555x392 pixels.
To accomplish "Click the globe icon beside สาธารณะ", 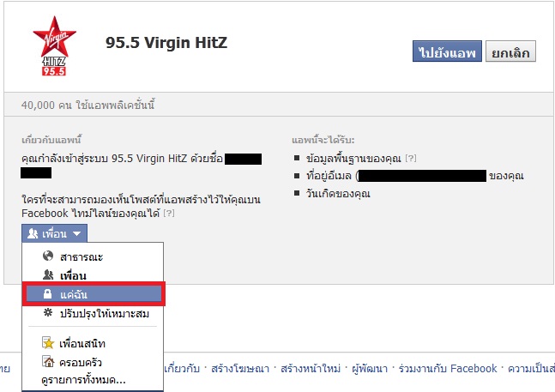I will pos(48,256).
